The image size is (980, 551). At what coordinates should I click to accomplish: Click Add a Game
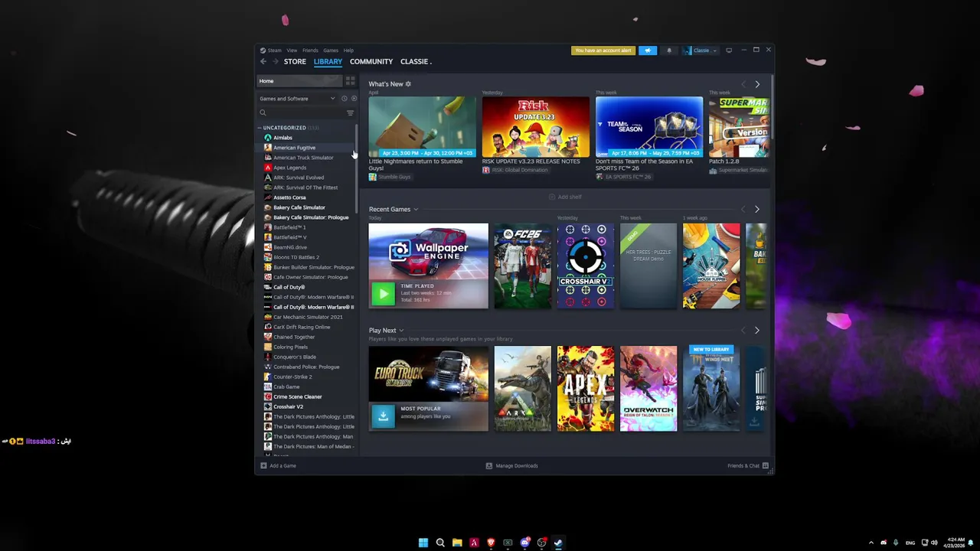pos(278,465)
